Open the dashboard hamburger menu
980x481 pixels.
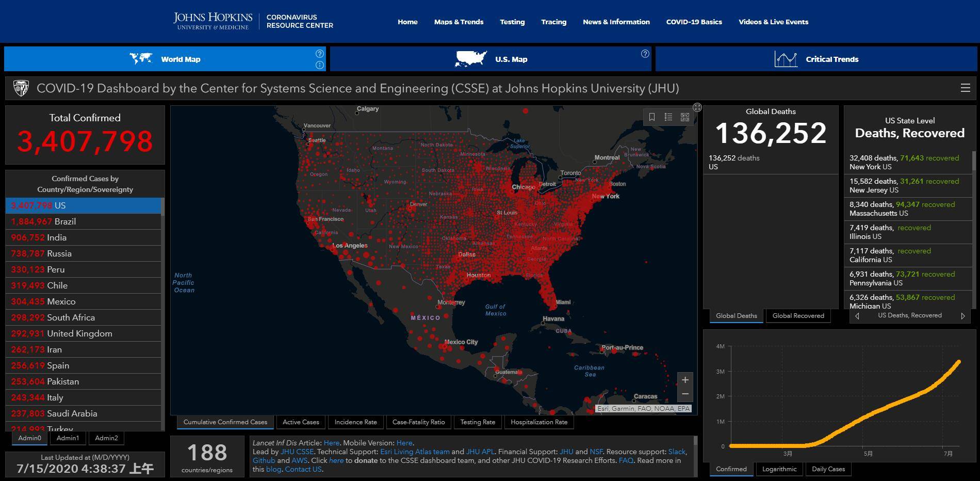pos(966,88)
